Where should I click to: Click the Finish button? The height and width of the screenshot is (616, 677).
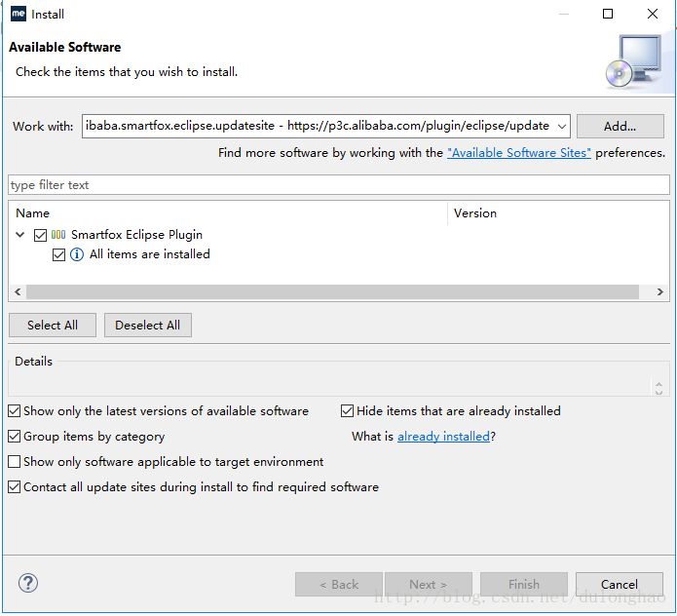pyautogui.click(x=524, y=585)
